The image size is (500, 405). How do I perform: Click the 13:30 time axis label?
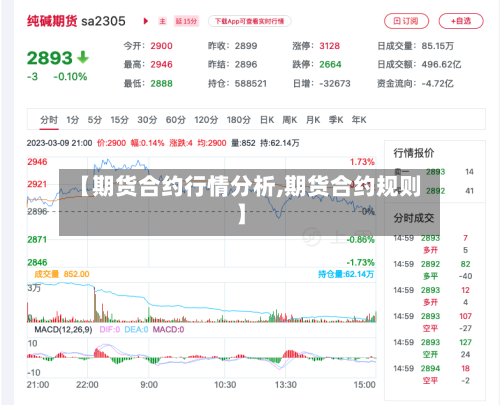[x=286, y=385]
